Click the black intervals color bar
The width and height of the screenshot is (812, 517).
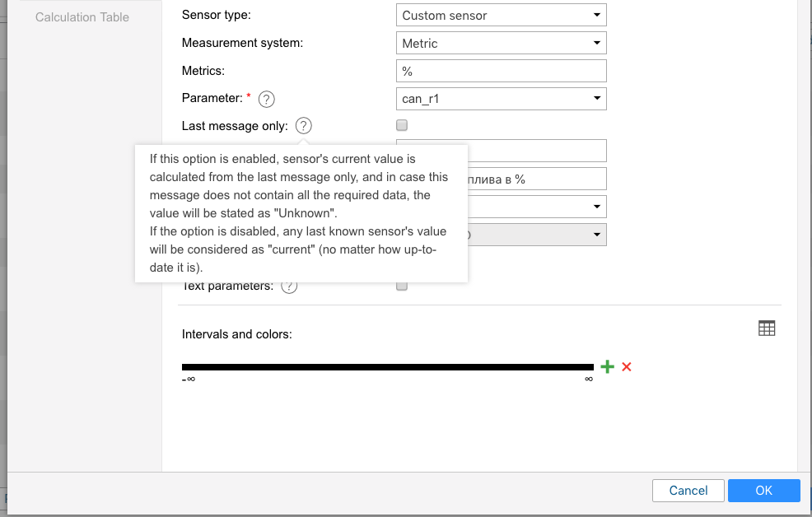coord(387,366)
